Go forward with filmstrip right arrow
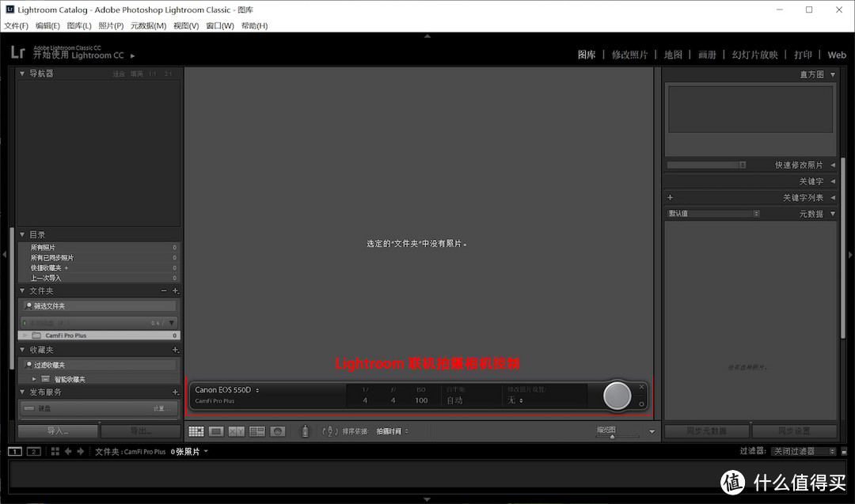 pyautogui.click(x=81, y=452)
